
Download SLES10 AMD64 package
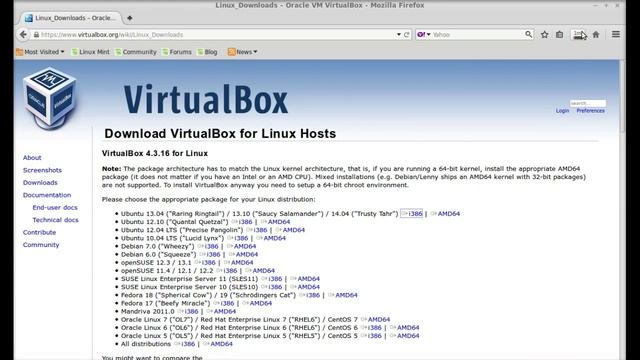pyautogui.click(x=305, y=287)
